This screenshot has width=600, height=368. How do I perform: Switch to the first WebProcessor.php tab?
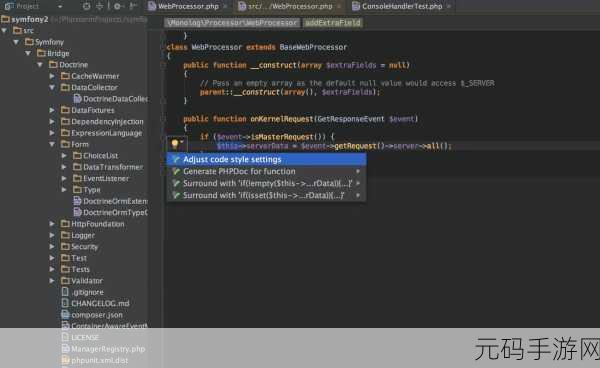[x=188, y=7]
